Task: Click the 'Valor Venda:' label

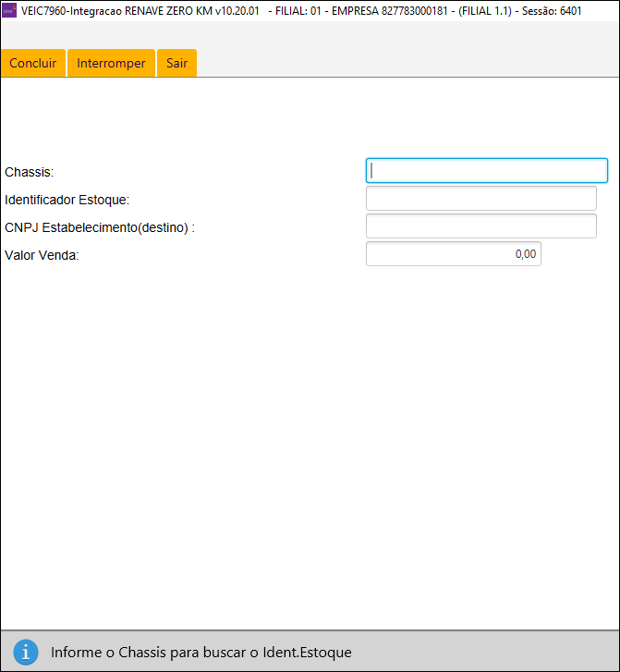Action: [x=42, y=255]
